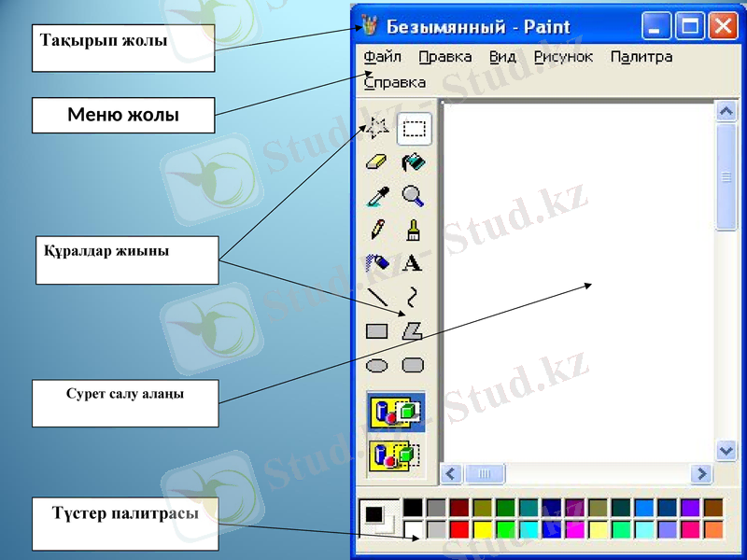The width and height of the screenshot is (747, 560).
Task: Activate the Text tool labeled A
Action: point(413,264)
